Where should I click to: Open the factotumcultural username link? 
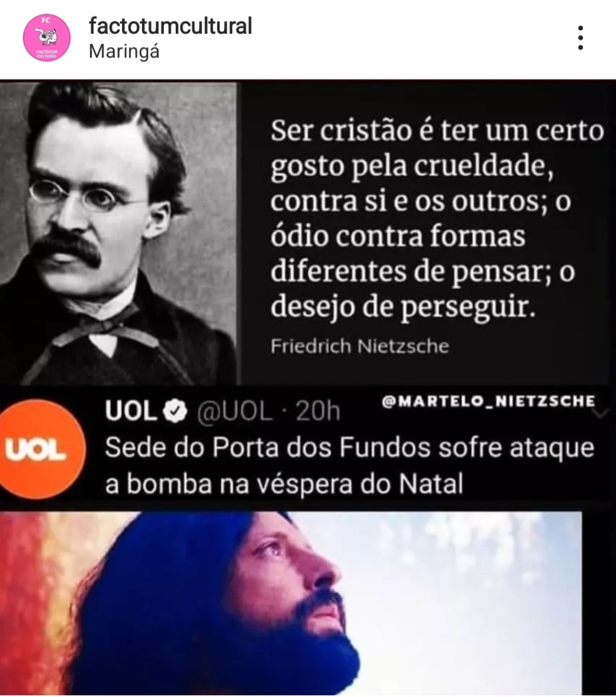[171, 26]
